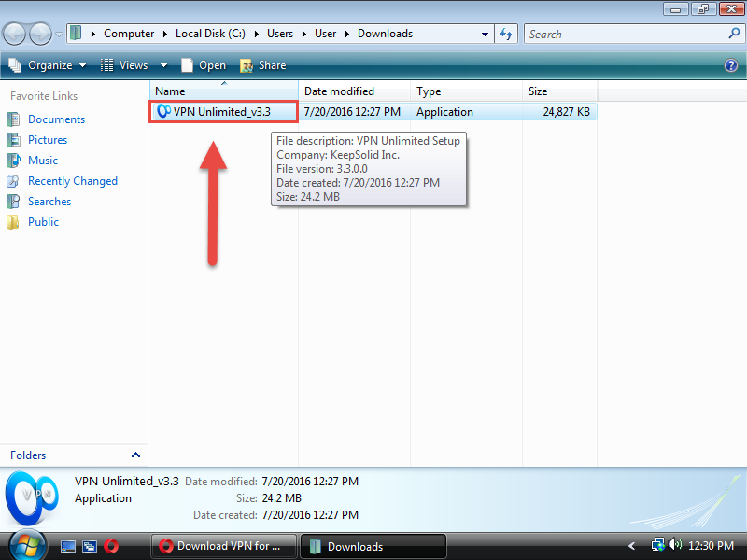Focus the Search input field
Image resolution: width=747 pixels, height=560 pixels.
coord(627,34)
